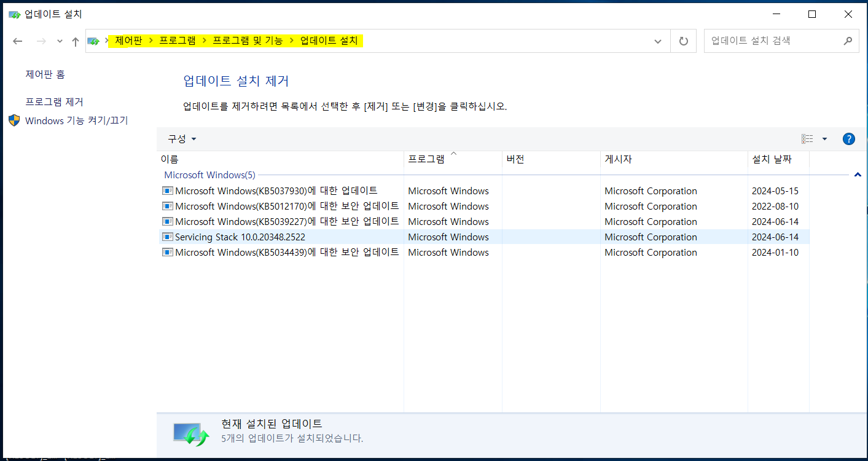Open 프로그램 제거 link
868x461 pixels.
tap(54, 102)
